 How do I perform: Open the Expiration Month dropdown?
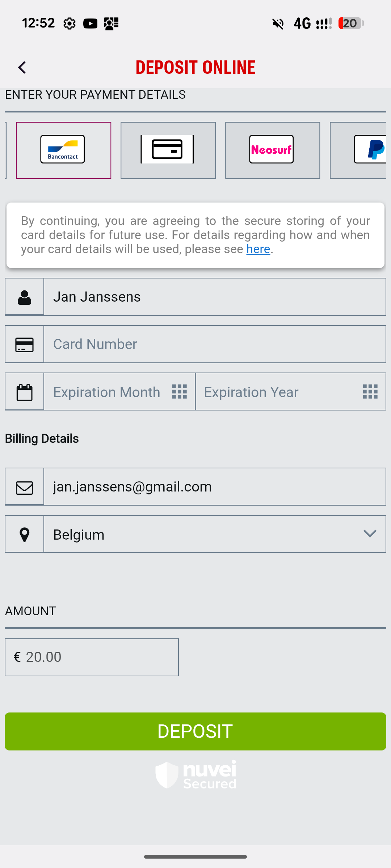(119, 392)
